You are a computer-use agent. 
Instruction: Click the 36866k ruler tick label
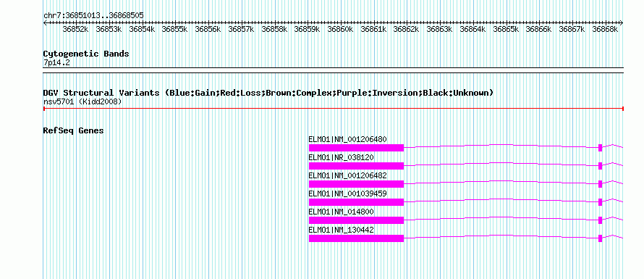tap(539, 29)
